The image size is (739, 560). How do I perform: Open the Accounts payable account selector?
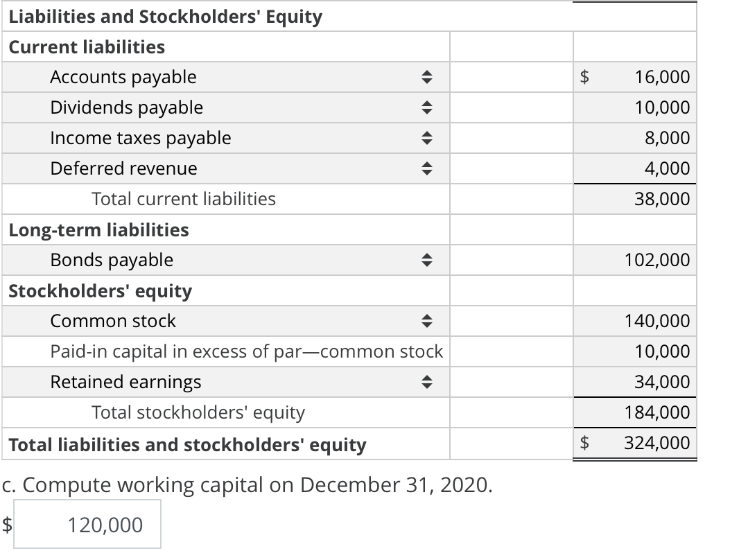point(428,77)
